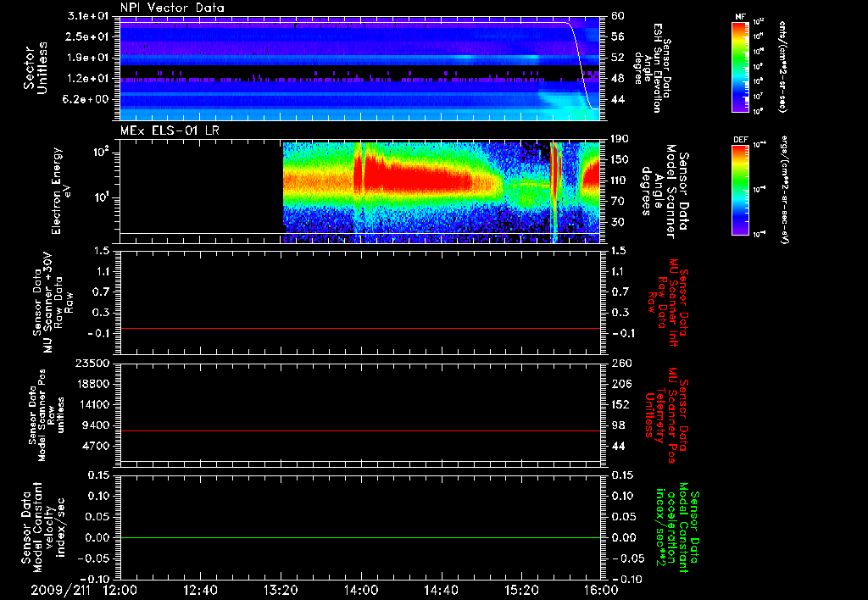Click the '1.2e+01' sector tick value

(x=88, y=79)
